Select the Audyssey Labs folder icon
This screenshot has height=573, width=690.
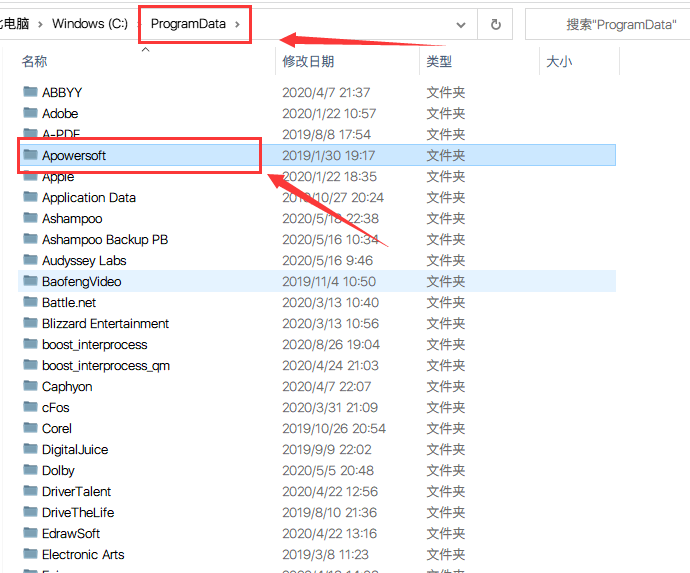30,260
